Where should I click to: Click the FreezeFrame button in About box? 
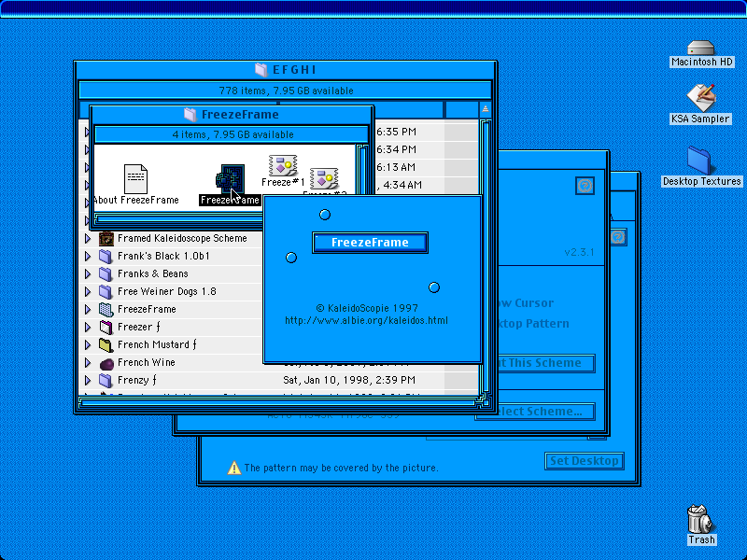(370, 243)
